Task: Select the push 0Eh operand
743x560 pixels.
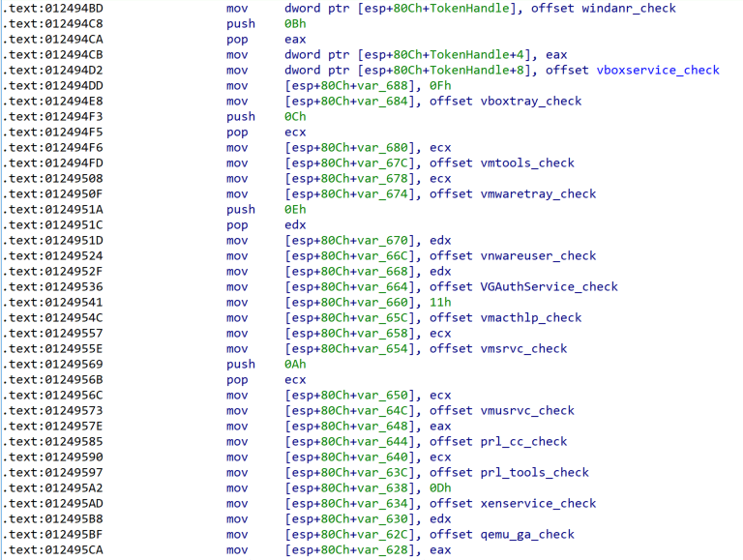Action: click(295, 210)
